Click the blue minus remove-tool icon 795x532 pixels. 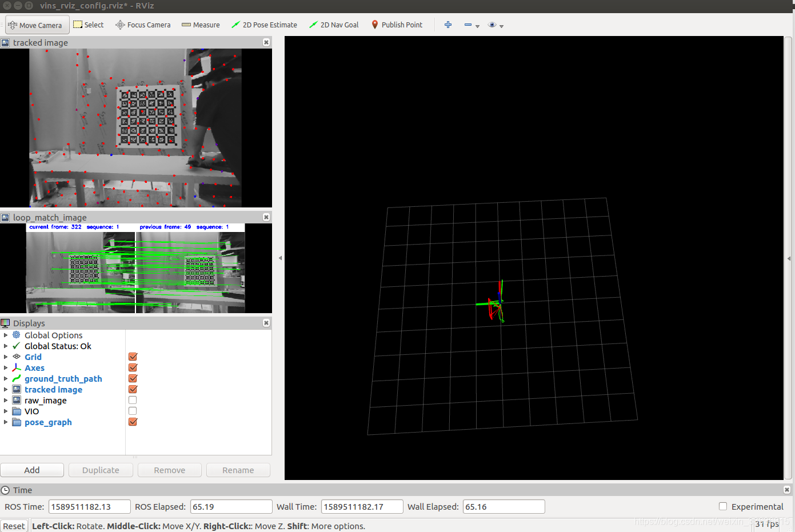[x=468, y=25]
